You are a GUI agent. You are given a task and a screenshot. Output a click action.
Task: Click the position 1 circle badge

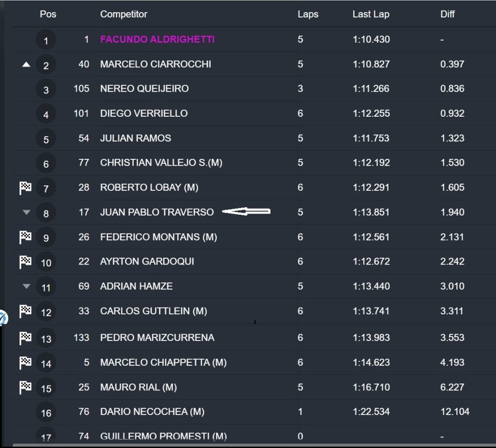(x=46, y=40)
